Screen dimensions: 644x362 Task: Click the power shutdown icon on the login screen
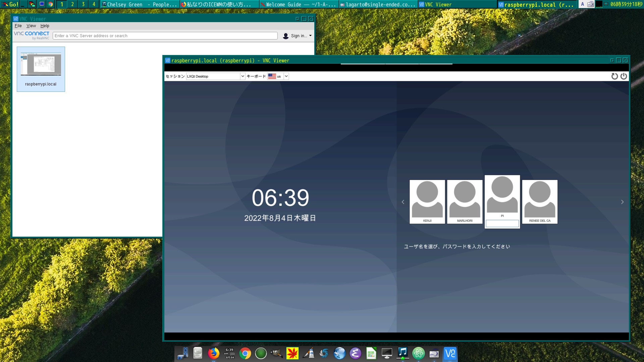coord(624,76)
